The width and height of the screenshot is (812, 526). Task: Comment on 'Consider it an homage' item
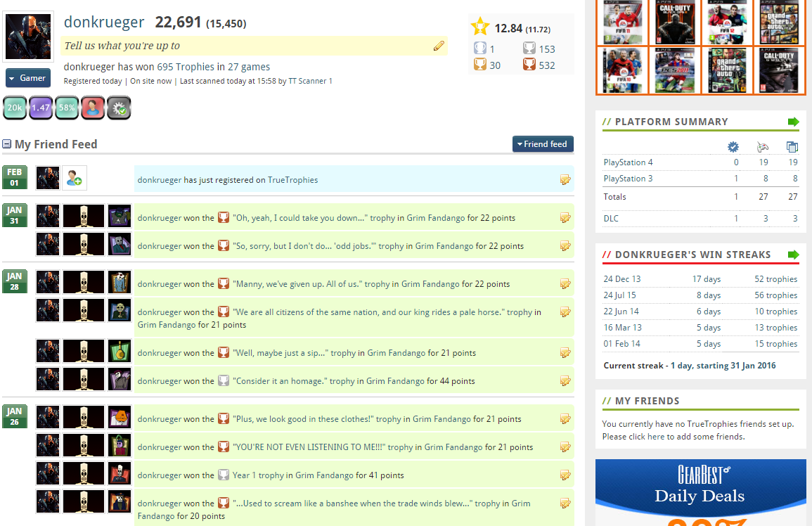[x=565, y=381]
